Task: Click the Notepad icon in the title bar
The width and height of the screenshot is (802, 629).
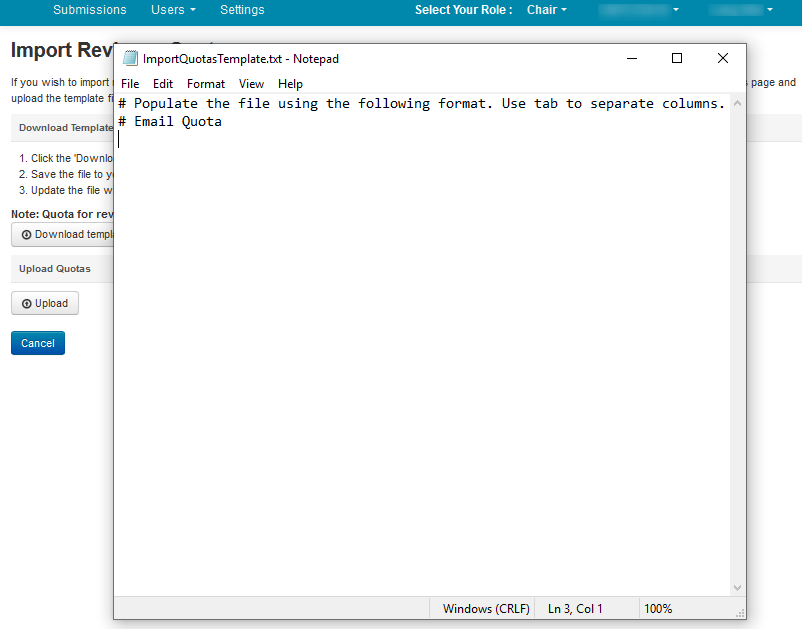Action: 130,59
